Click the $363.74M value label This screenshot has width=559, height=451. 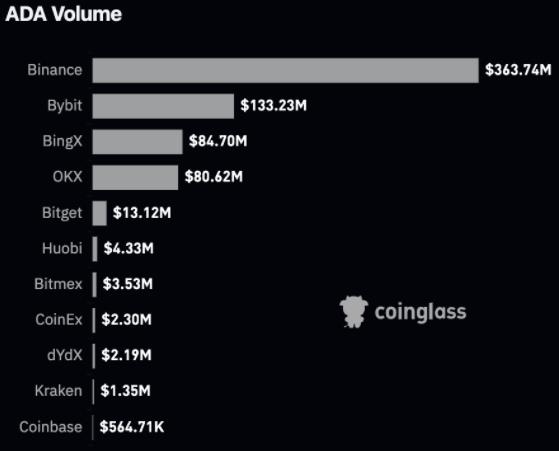[x=518, y=70]
